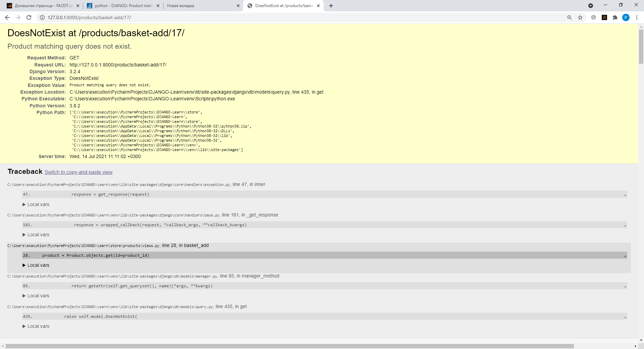Expand Local vars under exception.py frame
Viewport: 644px width, 349px height.
(x=36, y=204)
